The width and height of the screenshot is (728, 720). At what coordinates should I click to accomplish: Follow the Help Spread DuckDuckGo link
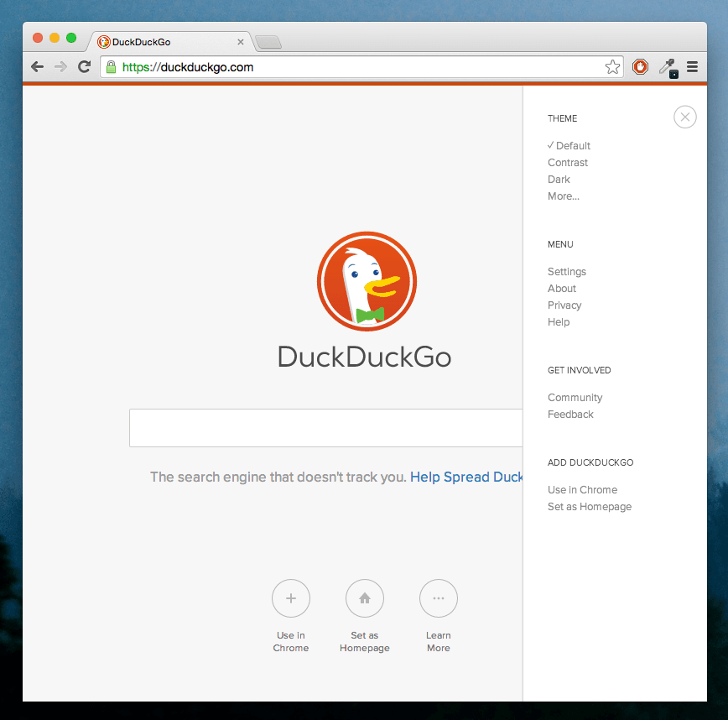coord(466,477)
